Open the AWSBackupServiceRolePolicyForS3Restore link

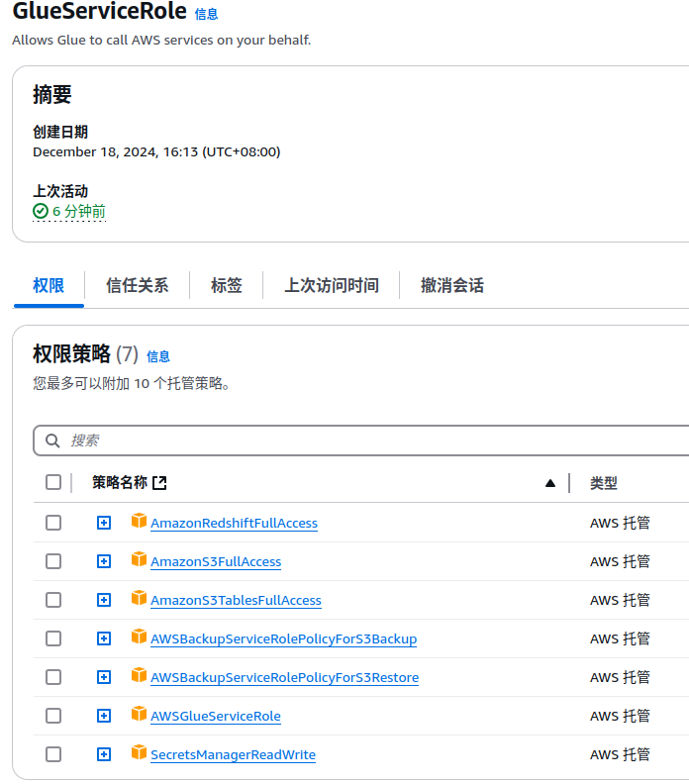[x=284, y=677]
